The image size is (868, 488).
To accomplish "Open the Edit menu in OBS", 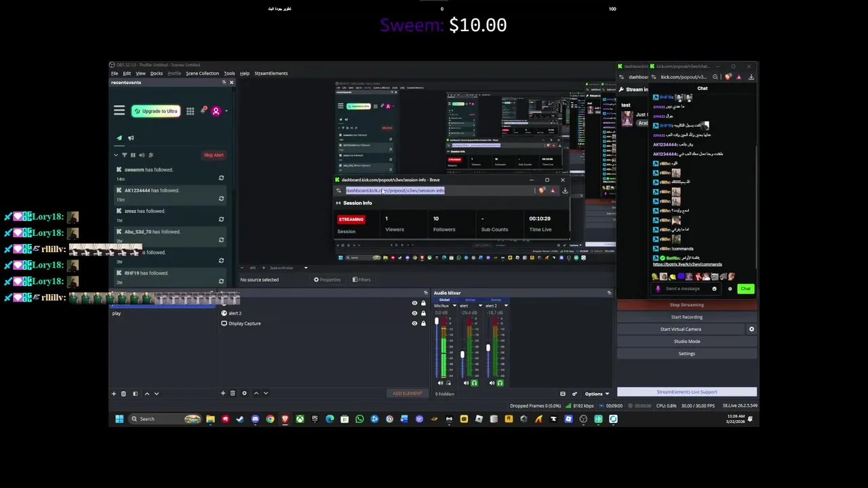I will [127, 73].
